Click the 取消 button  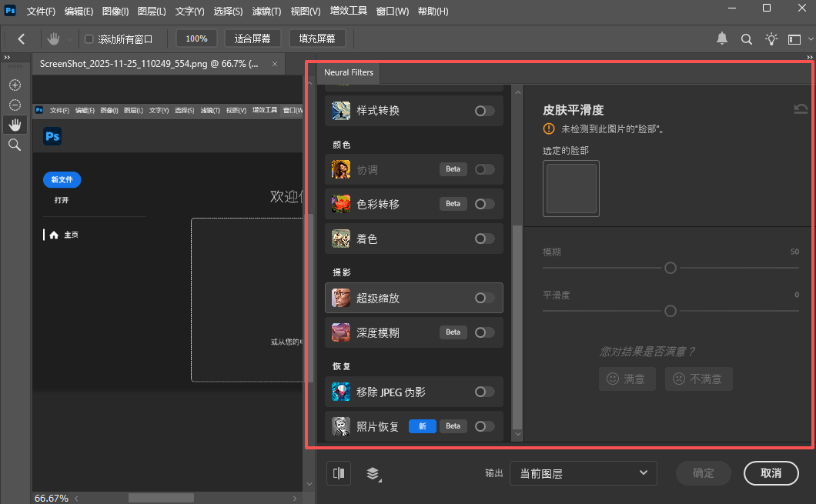point(771,473)
